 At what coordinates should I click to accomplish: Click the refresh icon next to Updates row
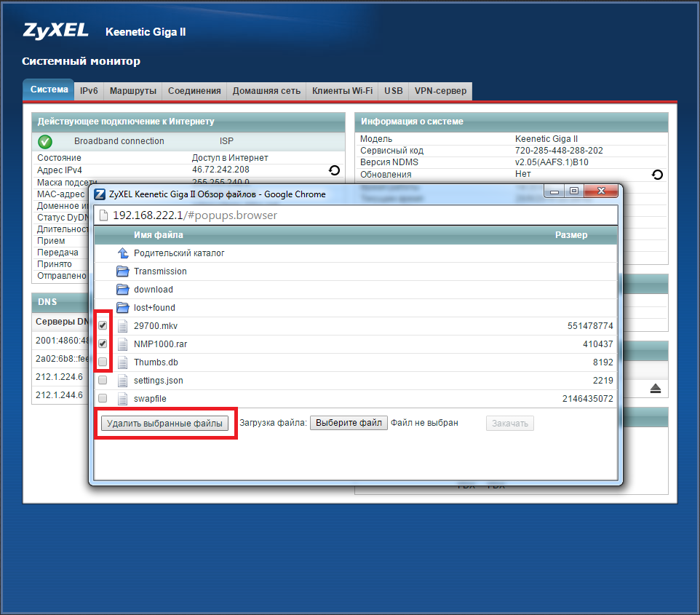coord(657,175)
